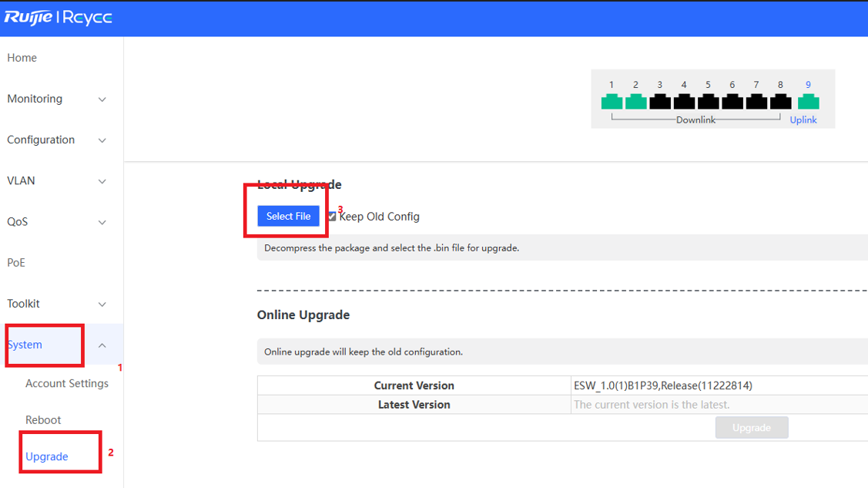Expand the VLAN menu chevron
The width and height of the screenshot is (868, 488).
tap(102, 181)
